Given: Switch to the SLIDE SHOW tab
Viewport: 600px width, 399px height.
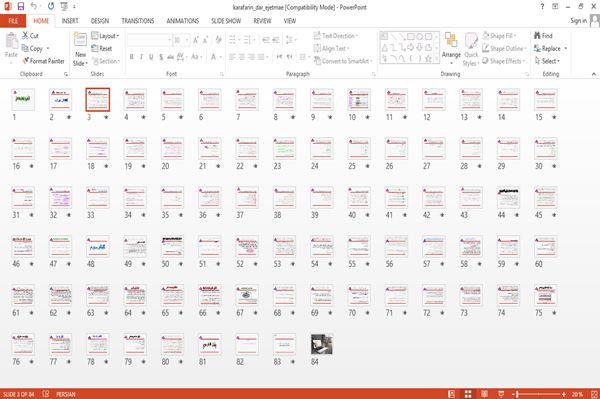Looking at the screenshot, I should [x=226, y=21].
